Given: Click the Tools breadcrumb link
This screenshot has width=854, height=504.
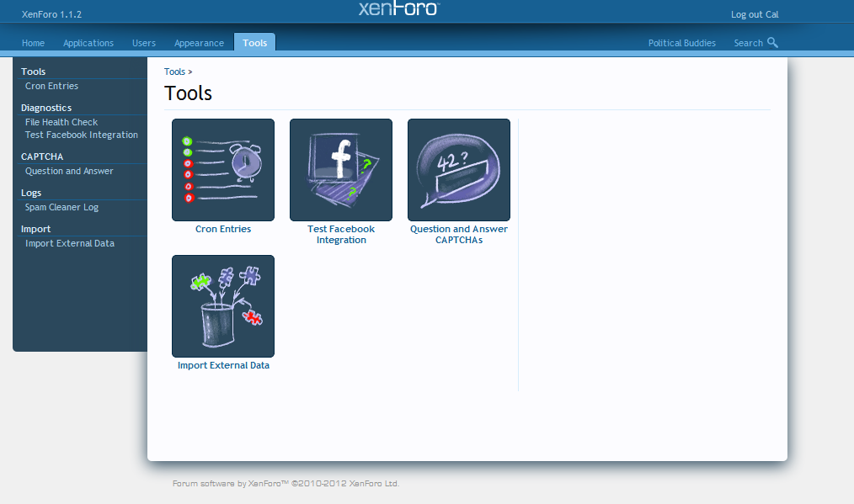Looking at the screenshot, I should [174, 72].
